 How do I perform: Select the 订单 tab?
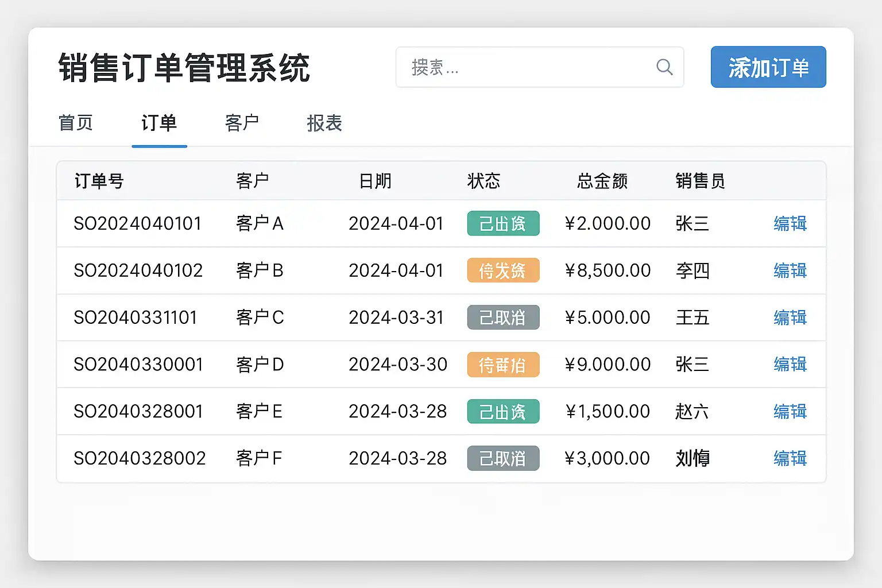[159, 123]
